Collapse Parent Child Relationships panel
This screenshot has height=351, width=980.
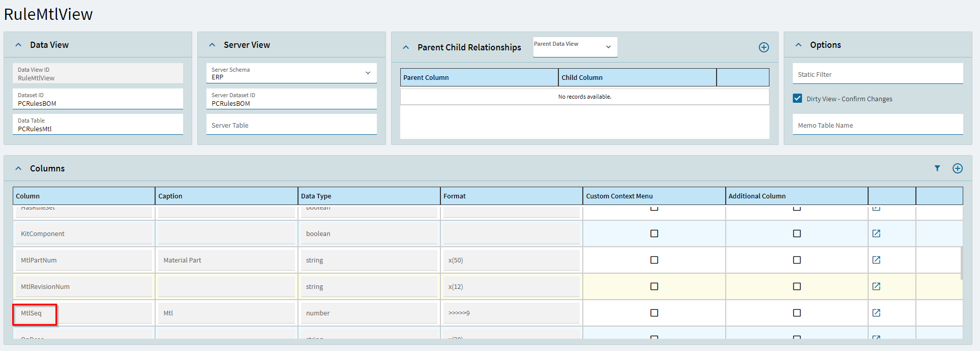[406, 47]
